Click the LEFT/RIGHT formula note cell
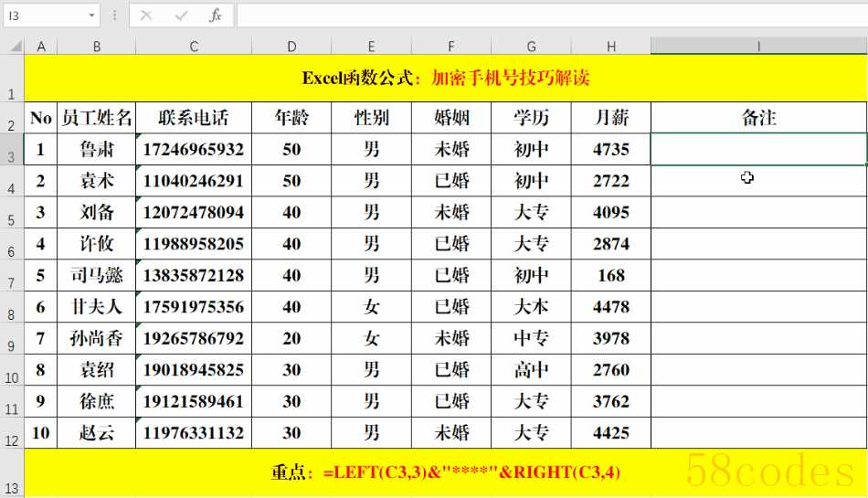Image resolution: width=868 pixels, height=498 pixels. (446, 472)
